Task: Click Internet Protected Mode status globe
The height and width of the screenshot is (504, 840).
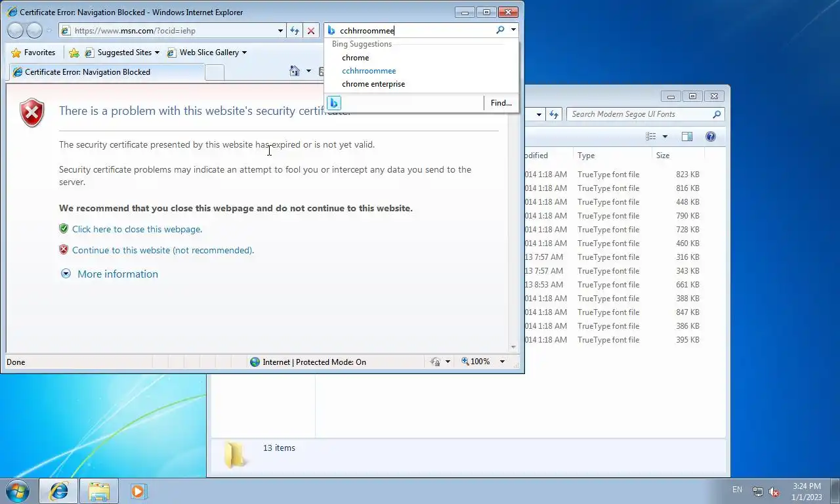Action: tap(255, 362)
